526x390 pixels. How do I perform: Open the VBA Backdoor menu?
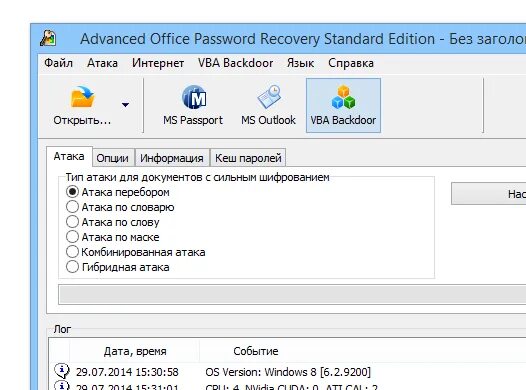point(235,63)
